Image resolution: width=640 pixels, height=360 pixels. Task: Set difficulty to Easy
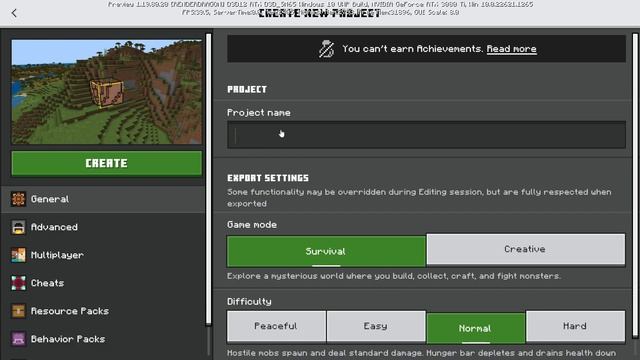pyautogui.click(x=376, y=326)
